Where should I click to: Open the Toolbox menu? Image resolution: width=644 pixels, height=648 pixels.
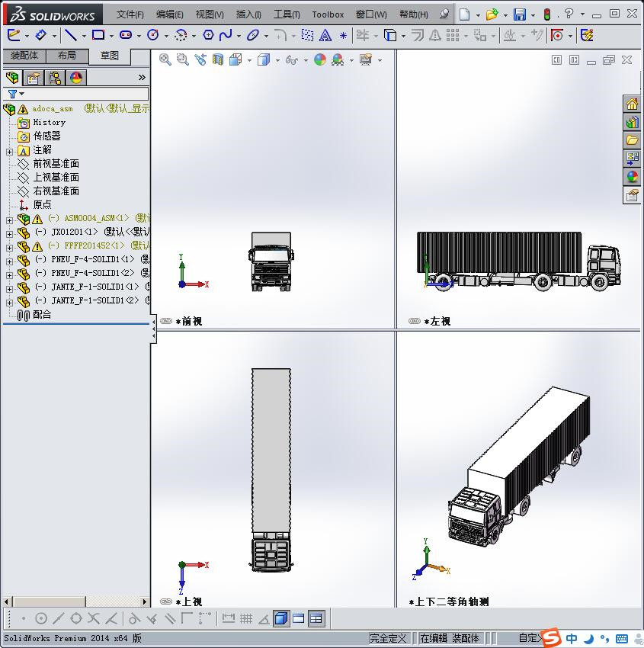pos(328,14)
